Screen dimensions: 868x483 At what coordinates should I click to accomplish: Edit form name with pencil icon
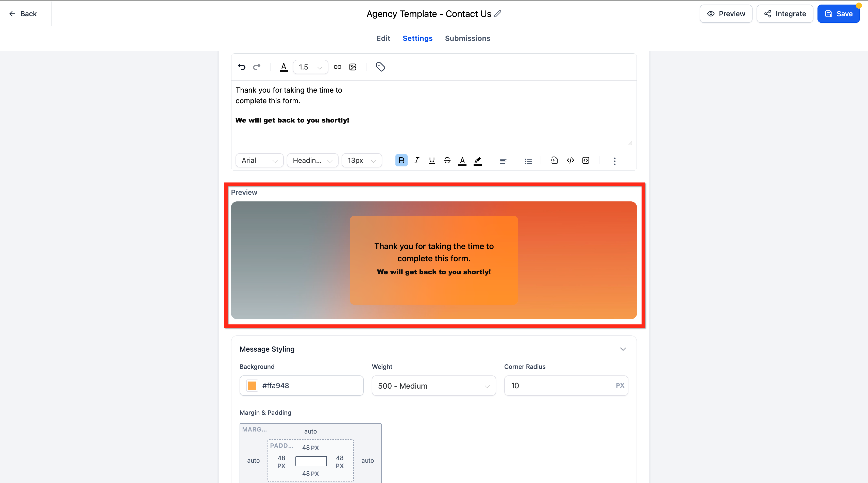click(498, 14)
